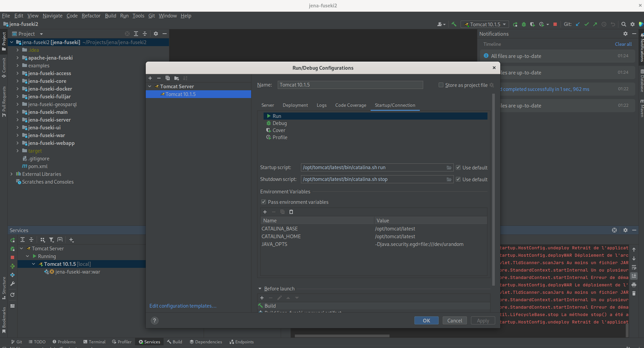Expand the apache-jena-fuseki folder
Viewport: 644px width, 348px height.
18,58
